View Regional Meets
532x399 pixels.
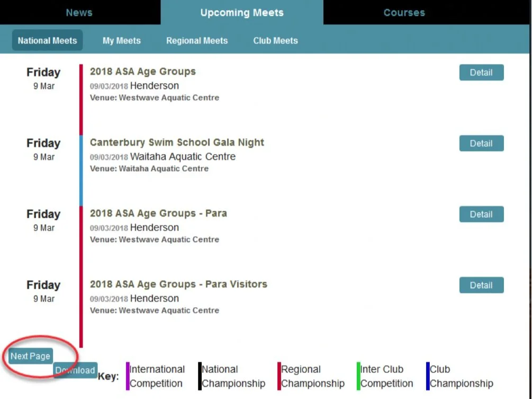click(197, 40)
